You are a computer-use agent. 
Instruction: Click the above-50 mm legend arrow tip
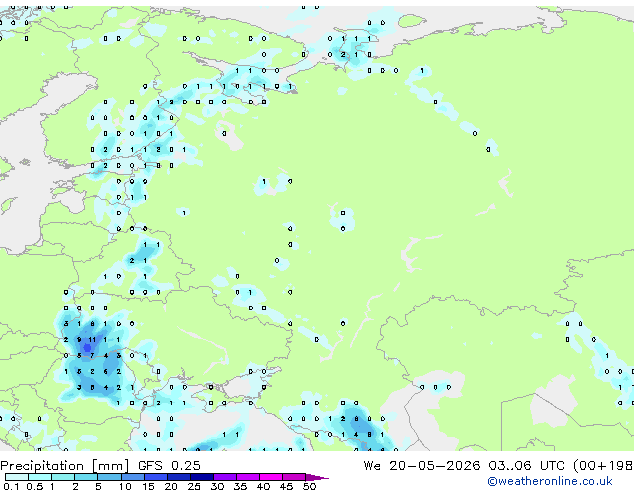coord(317,477)
